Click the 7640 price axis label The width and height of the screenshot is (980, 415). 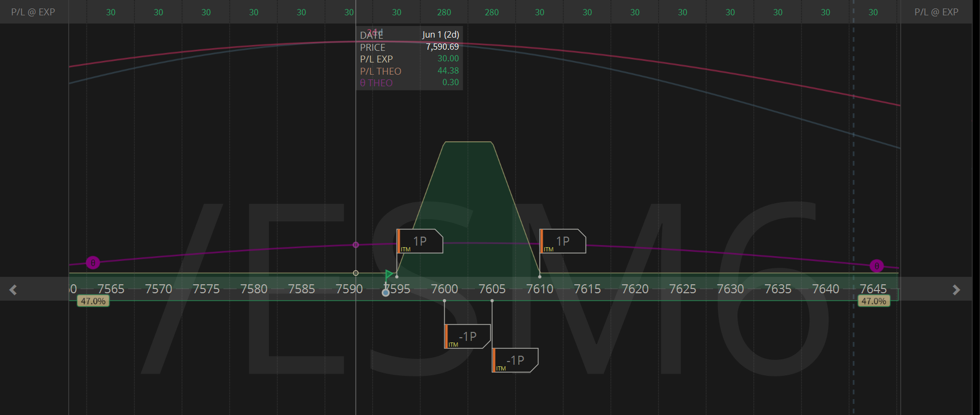(x=825, y=289)
